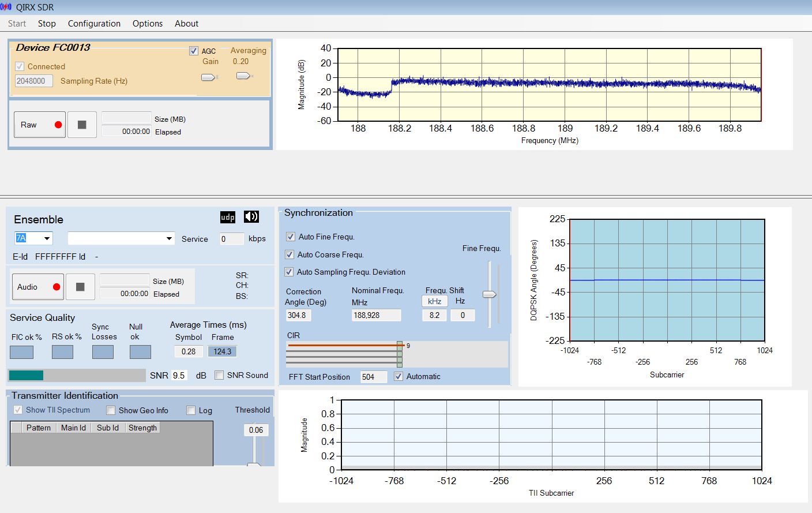Click Stop in the menu bar
Image resolution: width=812 pixels, height=513 pixels.
47,24
